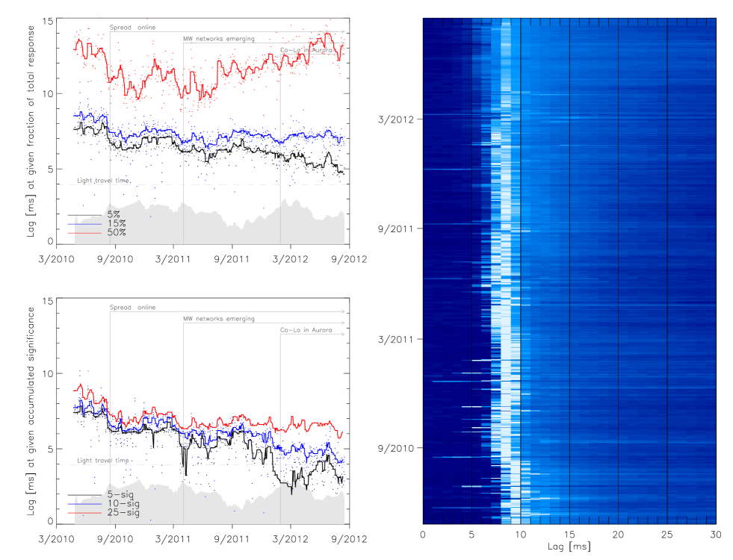Click 'MW networks emerging' label in accumulated significance plot

coord(219,319)
